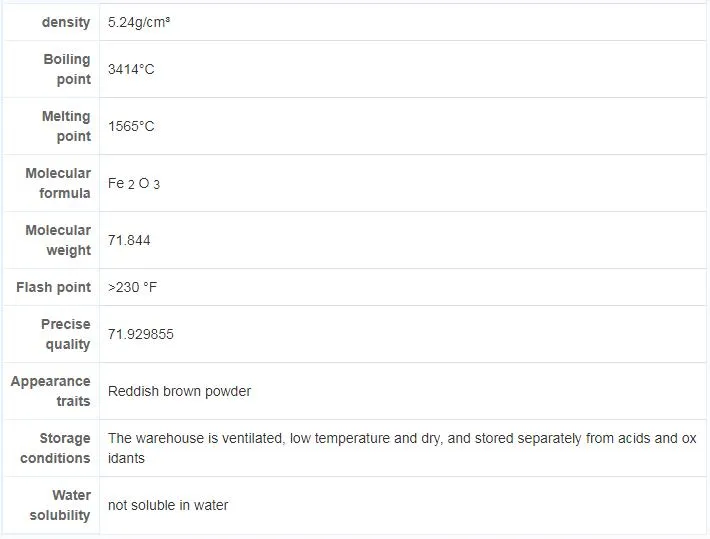
Task: Click the Storage conditions label
Action: (x=56, y=448)
